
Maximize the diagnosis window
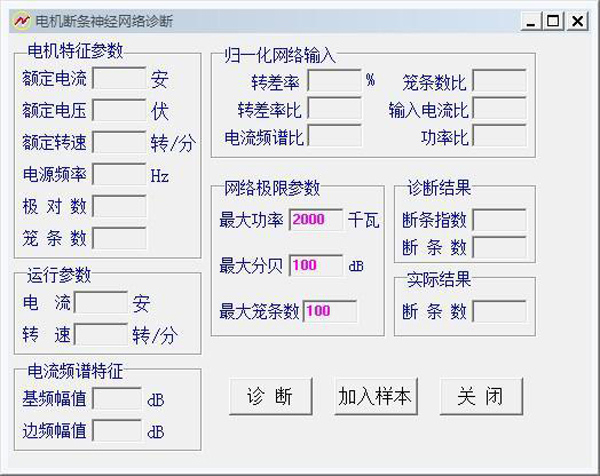point(553,19)
